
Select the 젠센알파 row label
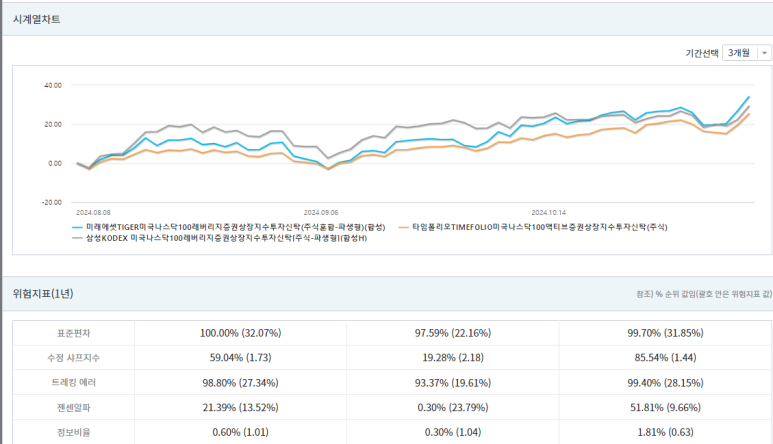coord(73,408)
